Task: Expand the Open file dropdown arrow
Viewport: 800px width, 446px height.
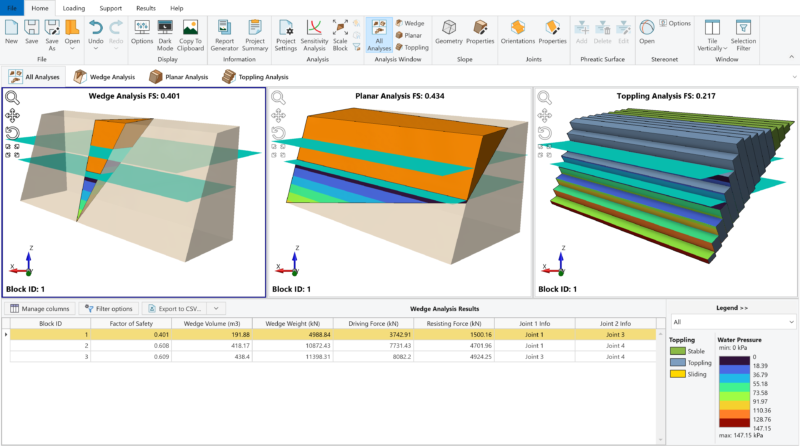Action: 73,49
